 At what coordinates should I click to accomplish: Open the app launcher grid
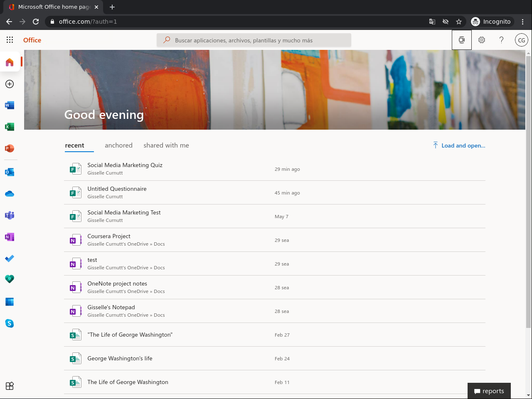point(10,40)
